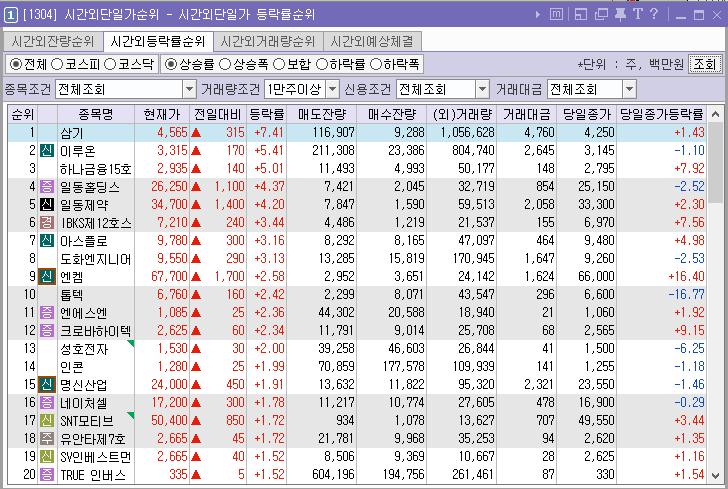728x489 pixels.
Task: Select the 상승률 radio button
Action: pos(171,64)
